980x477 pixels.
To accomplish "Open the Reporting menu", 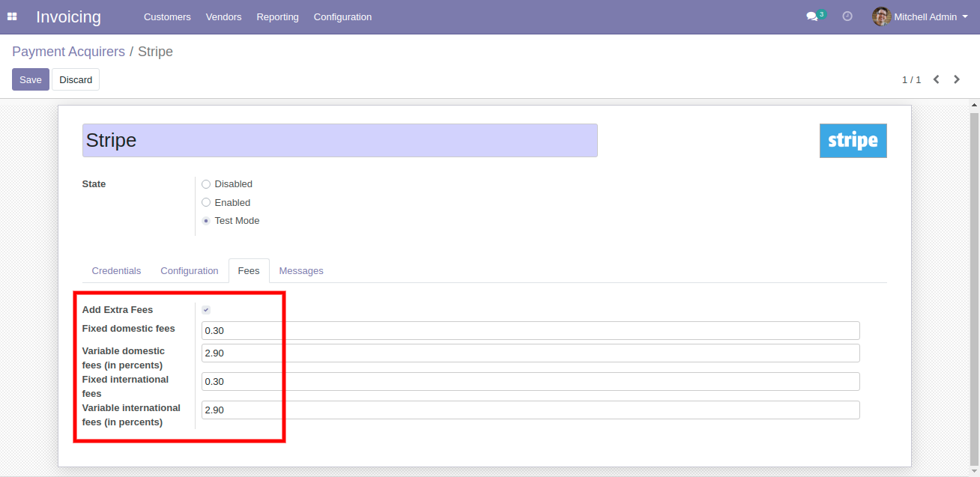I will tap(277, 16).
